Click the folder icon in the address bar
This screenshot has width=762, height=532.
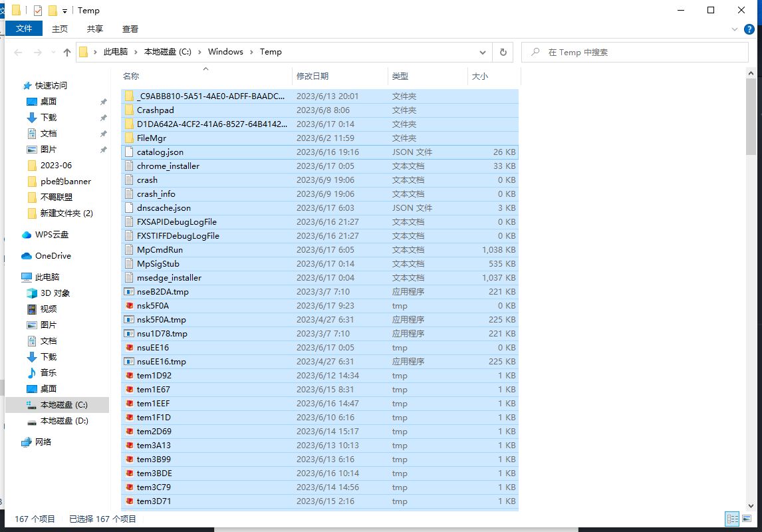tap(82, 51)
